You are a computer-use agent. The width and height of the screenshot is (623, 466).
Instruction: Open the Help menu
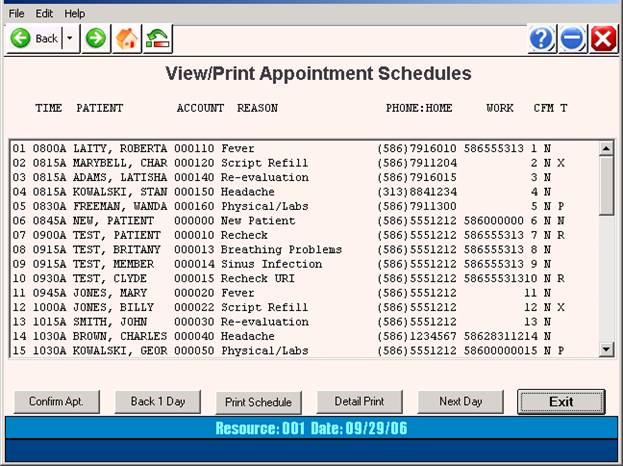[x=75, y=14]
